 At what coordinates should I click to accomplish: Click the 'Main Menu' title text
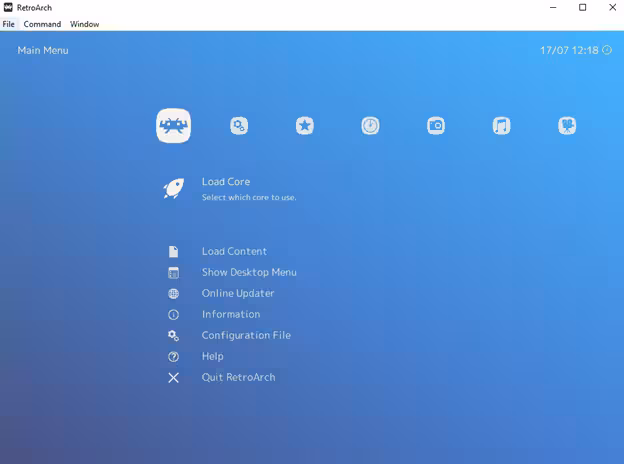(x=43, y=51)
